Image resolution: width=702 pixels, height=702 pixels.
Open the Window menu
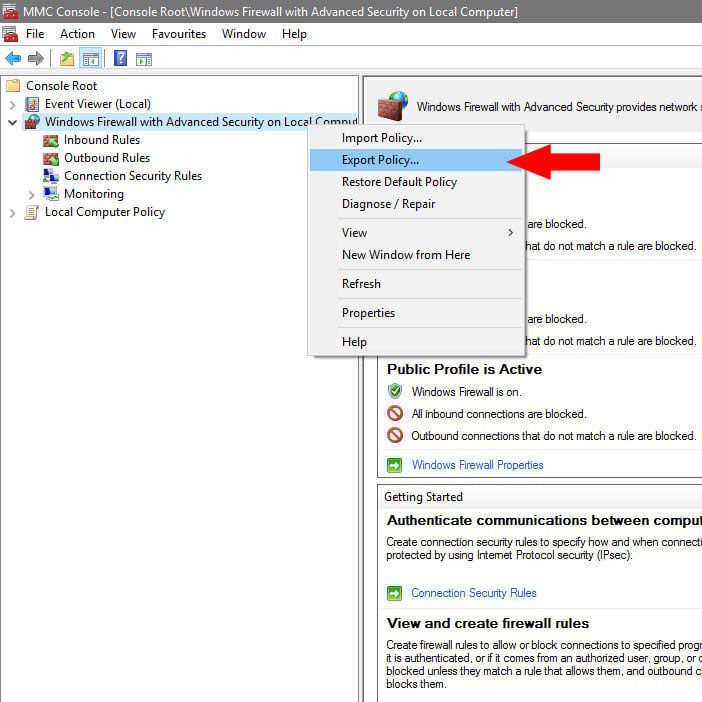point(244,34)
